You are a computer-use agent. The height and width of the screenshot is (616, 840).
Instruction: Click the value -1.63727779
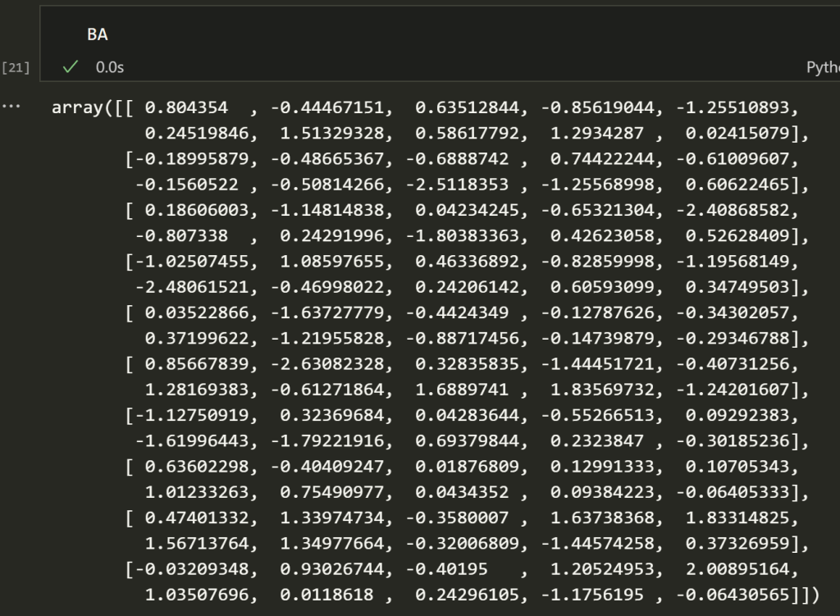pos(328,313)
